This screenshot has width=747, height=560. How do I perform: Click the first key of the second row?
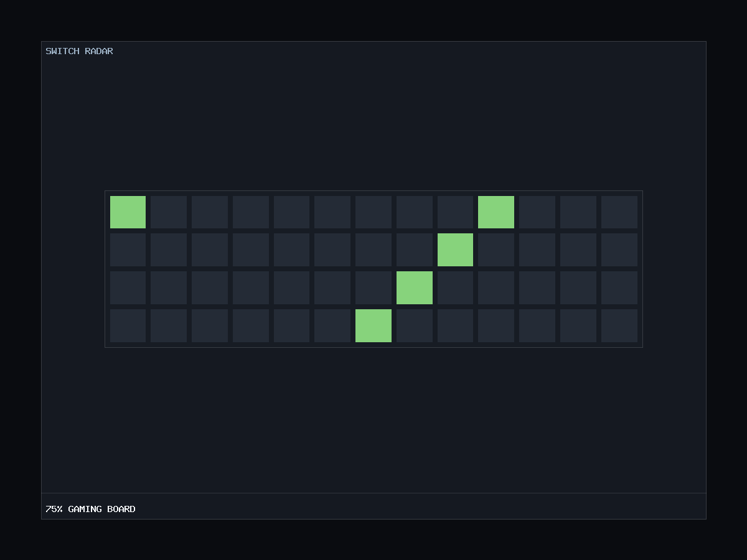(x=128, y=250)
